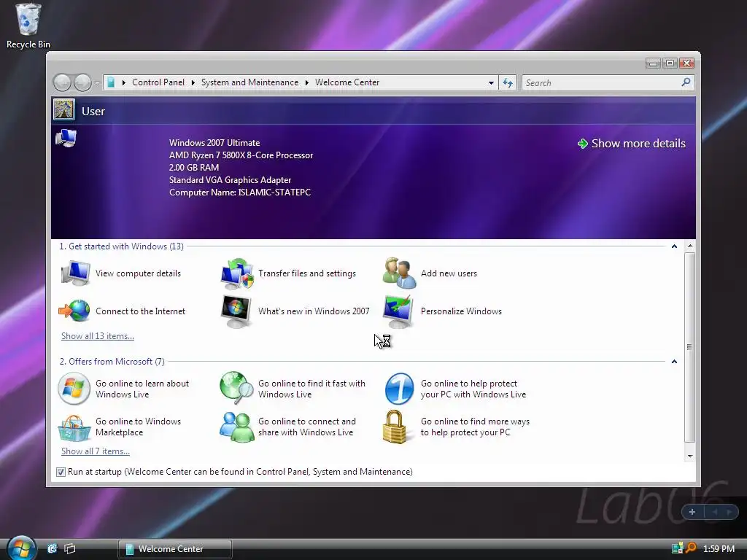Image resolution: width=747 pixels, height=560 pixels.
Task: Click the Computer Name: ISLAMIC-STATEPC text
Action: click(x=239, y=192)
